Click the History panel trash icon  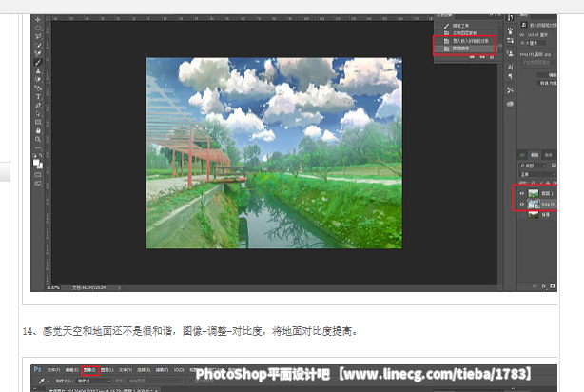click(x=492, y=57)
